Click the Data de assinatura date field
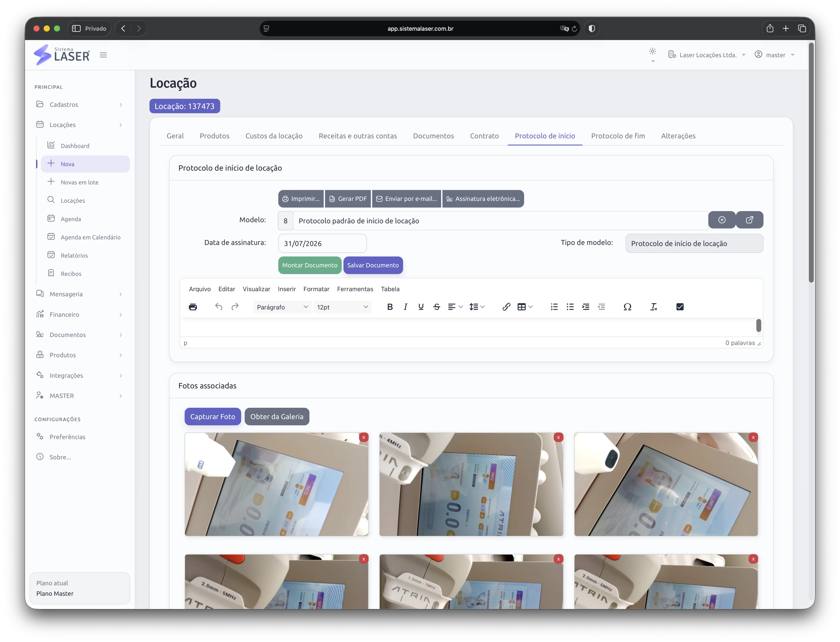 (323, 243)
